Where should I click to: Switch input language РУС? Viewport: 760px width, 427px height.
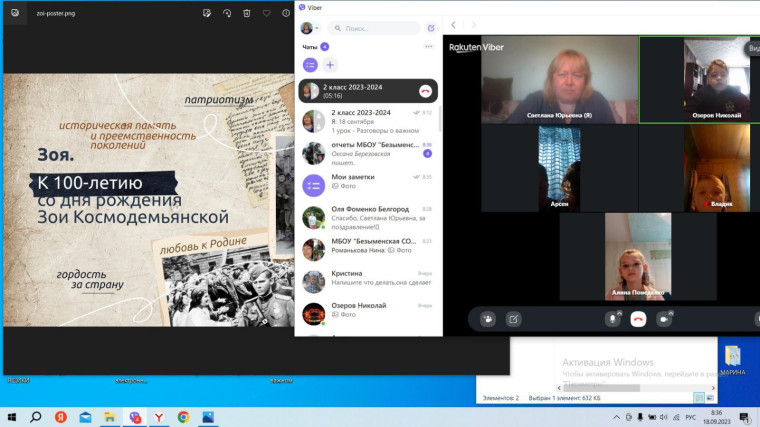pyautogui.click(x=691, y=417)
